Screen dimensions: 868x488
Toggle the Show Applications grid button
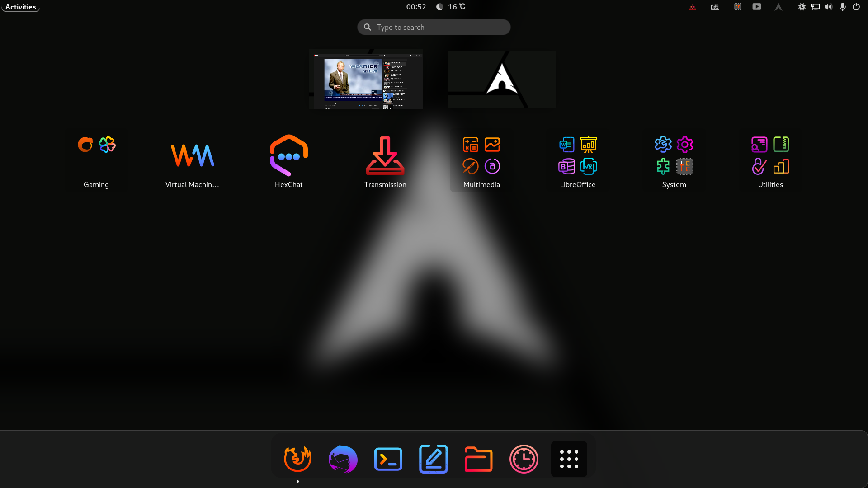tap(569, 459)
